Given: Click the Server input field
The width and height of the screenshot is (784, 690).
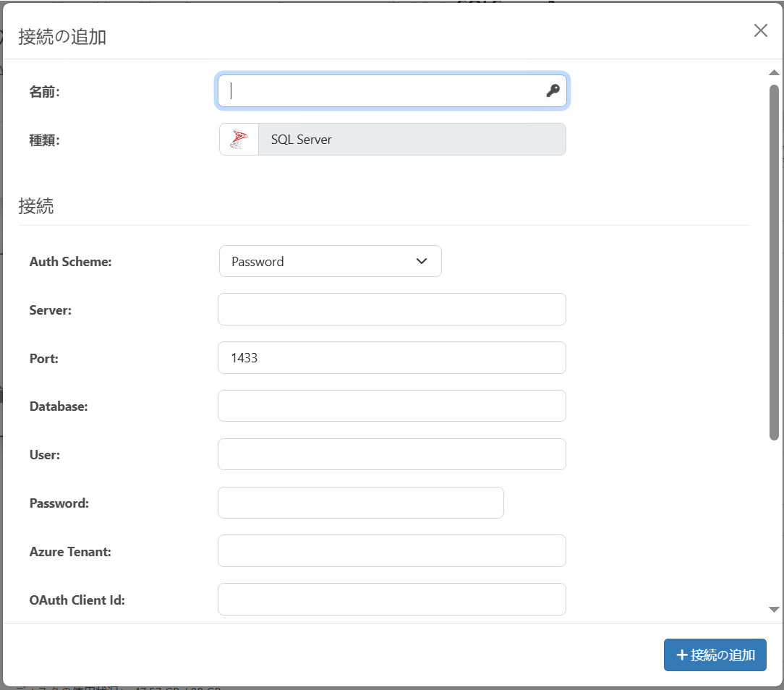Looking at the screenshot, I should [x=392, y=309].
